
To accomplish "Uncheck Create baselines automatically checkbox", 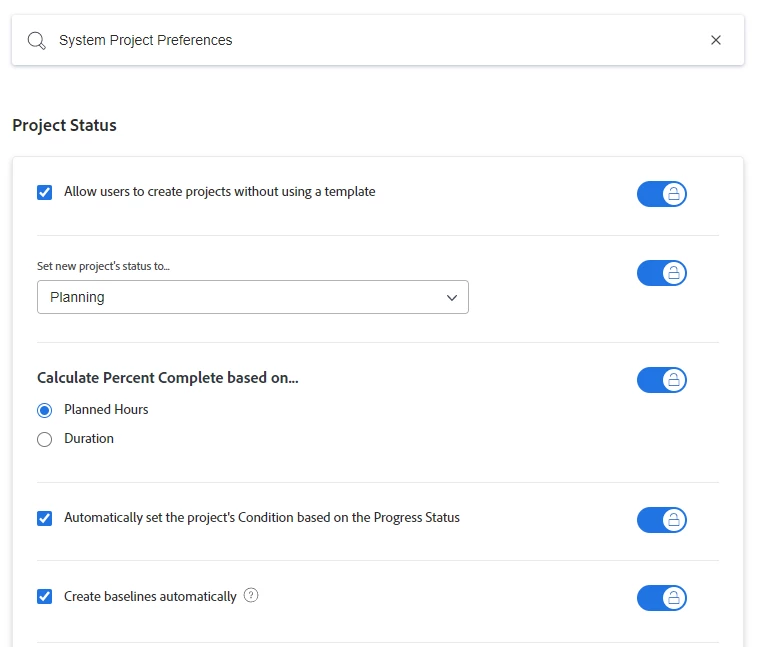I will pyautogui.click(x=45, y=597).
